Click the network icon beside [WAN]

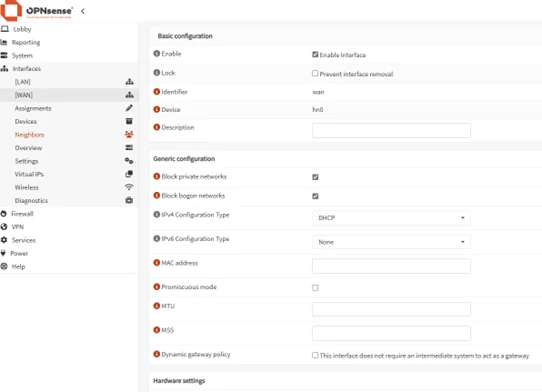click(x=129, y=95)
